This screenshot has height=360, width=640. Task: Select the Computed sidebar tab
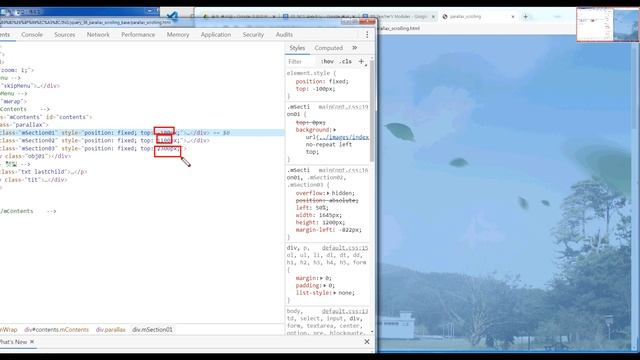(329, 48)
